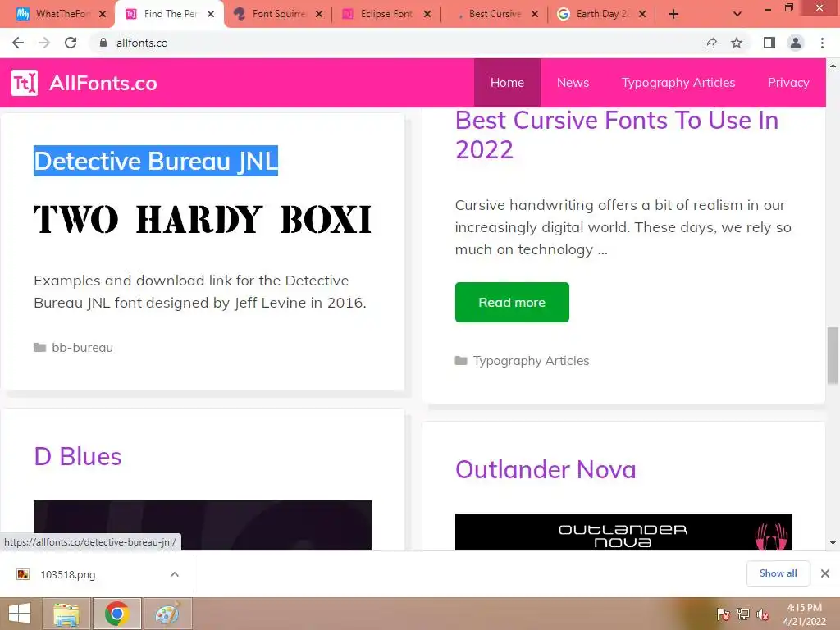Bookmark this page with star

point(737,43)
